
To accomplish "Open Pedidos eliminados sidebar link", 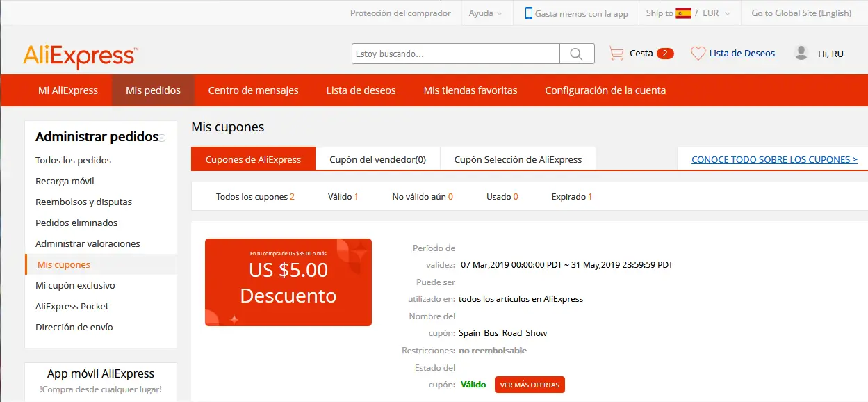I will coord(76,223).
